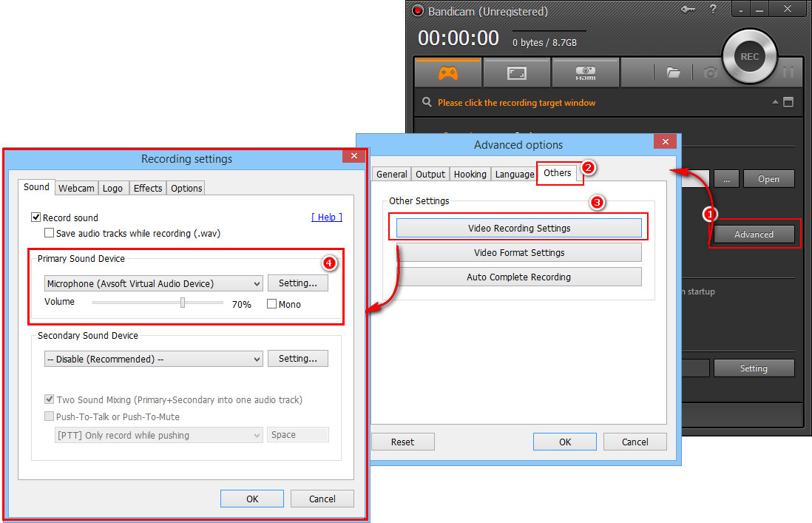Image resolution: width=812 pixels, height=523 pixels.
Task: Open the Language tab in Advanced options
Action: coord(514,174)
